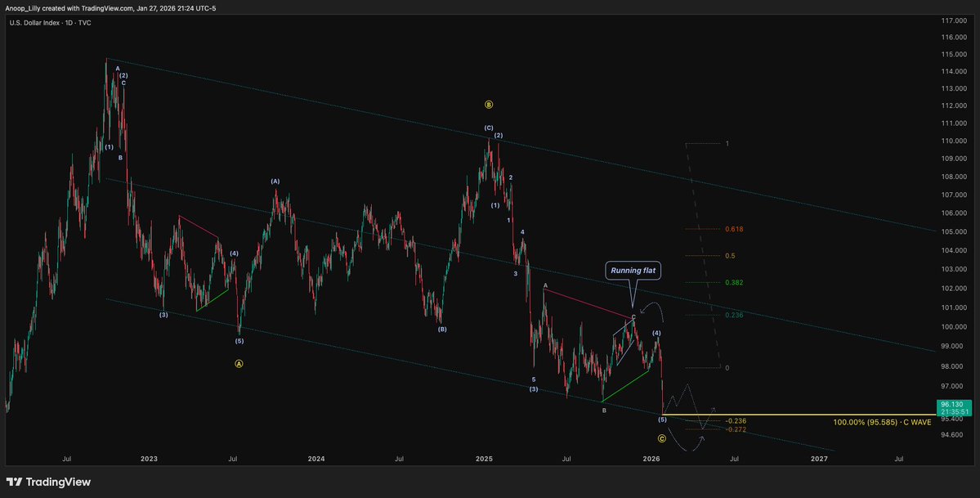Select the 0.618 Fibonacci level label

[733, 229]
